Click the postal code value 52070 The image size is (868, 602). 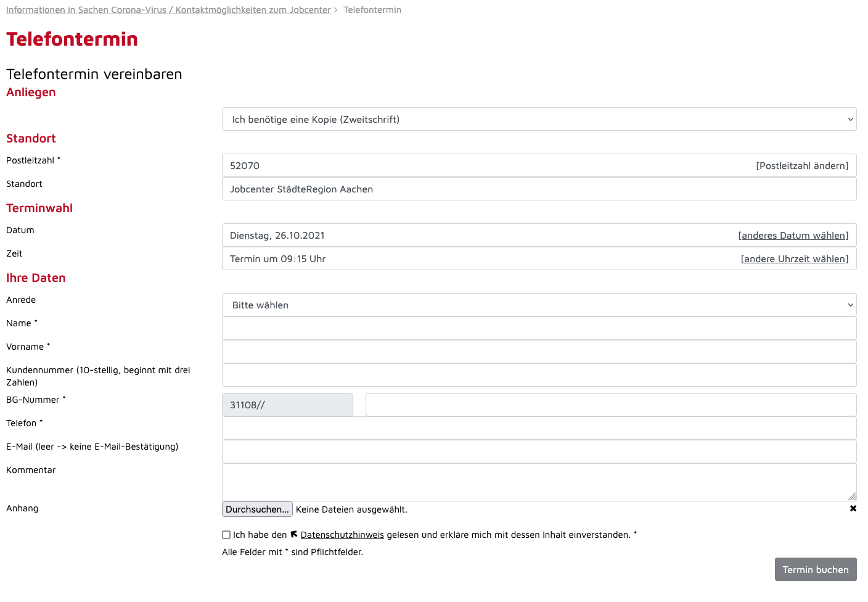245,165
